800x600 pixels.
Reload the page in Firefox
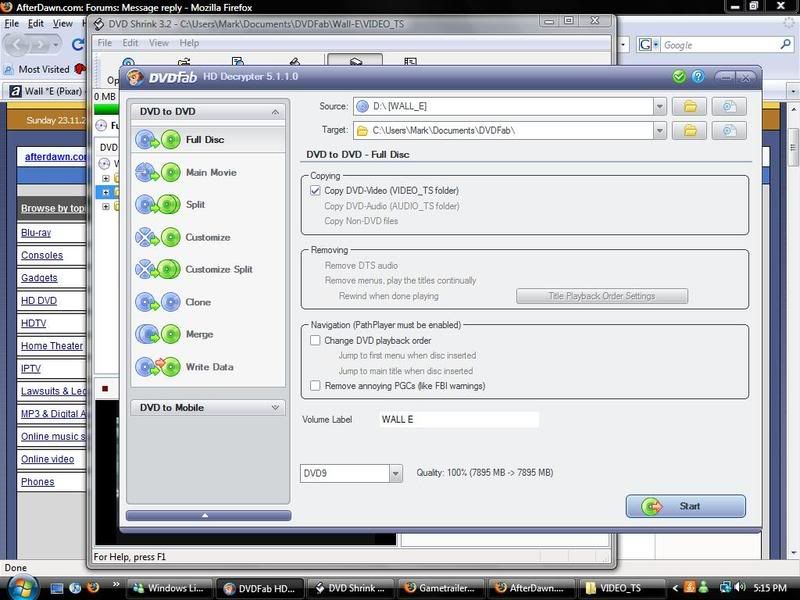click(78, 45)
